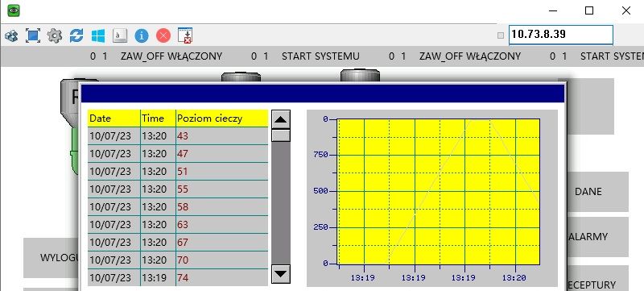The width and height of the screenshot is (644, 291).
Task: Click the scroll down arrow of the data table
Action: pos(281,274)
